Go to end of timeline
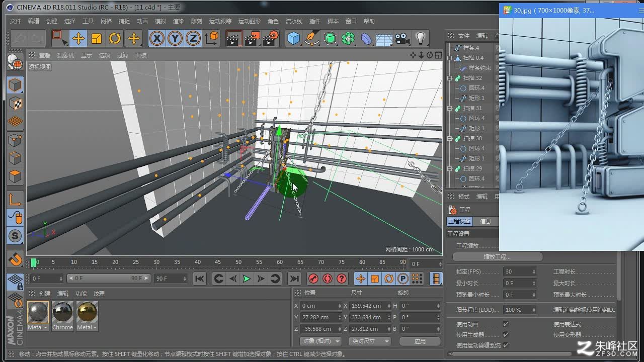 point(294,279)
